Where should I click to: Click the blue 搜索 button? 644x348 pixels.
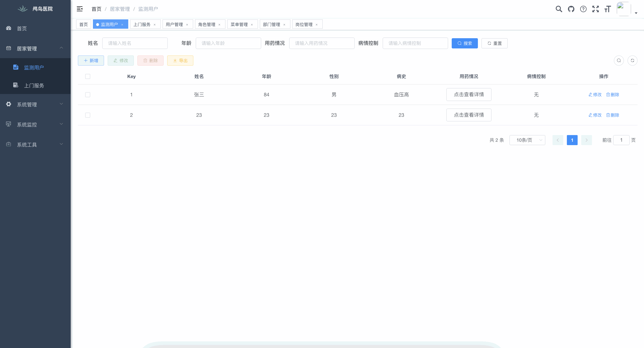[464, 43]
